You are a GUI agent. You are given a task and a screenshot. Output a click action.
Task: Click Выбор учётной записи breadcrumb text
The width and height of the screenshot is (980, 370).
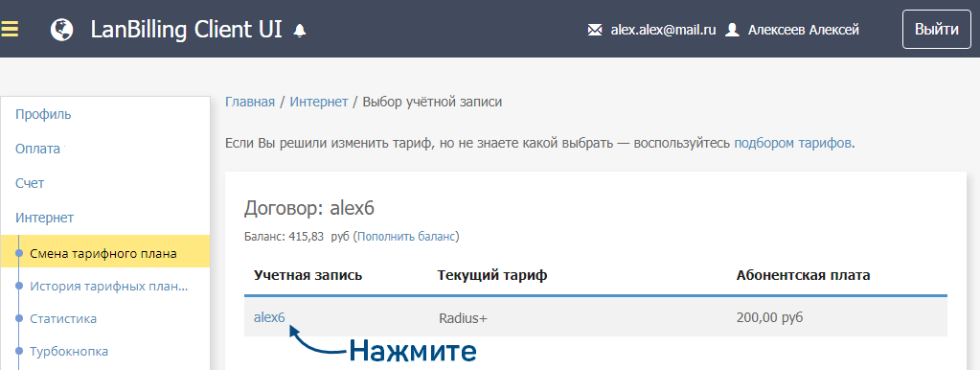tap(432, 102)
